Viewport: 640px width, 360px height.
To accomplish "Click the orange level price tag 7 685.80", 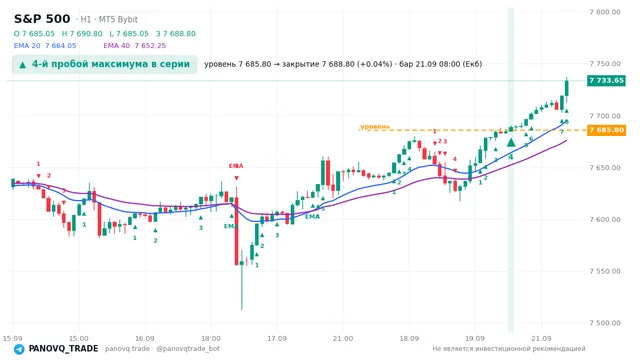I will click(606, 130).
